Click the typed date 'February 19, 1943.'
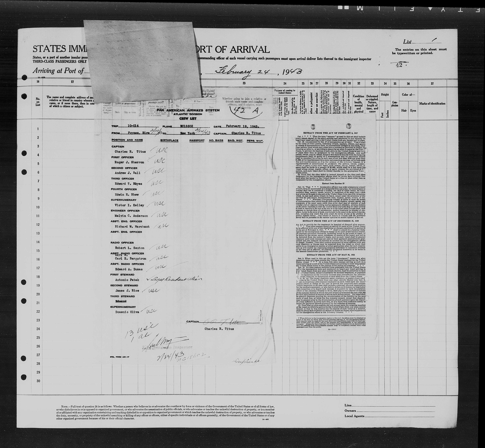The image size is (485, 448). point(242,126)
